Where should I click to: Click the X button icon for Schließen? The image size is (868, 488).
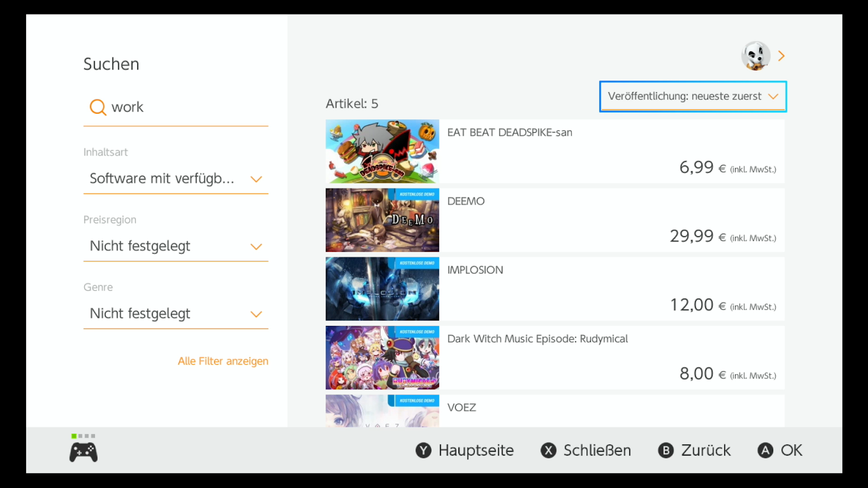pos(548,450)
